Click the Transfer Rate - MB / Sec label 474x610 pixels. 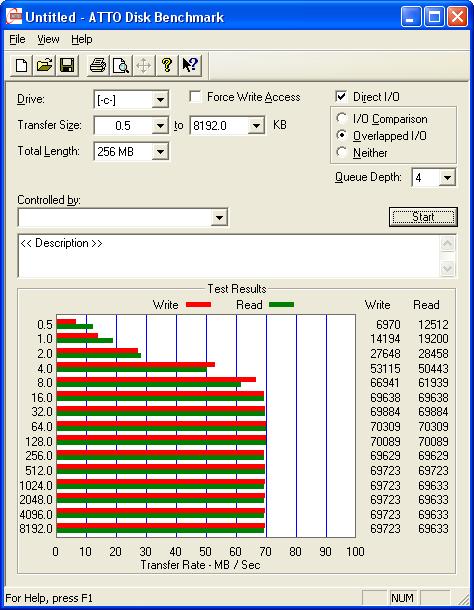(x=200, y=564)
